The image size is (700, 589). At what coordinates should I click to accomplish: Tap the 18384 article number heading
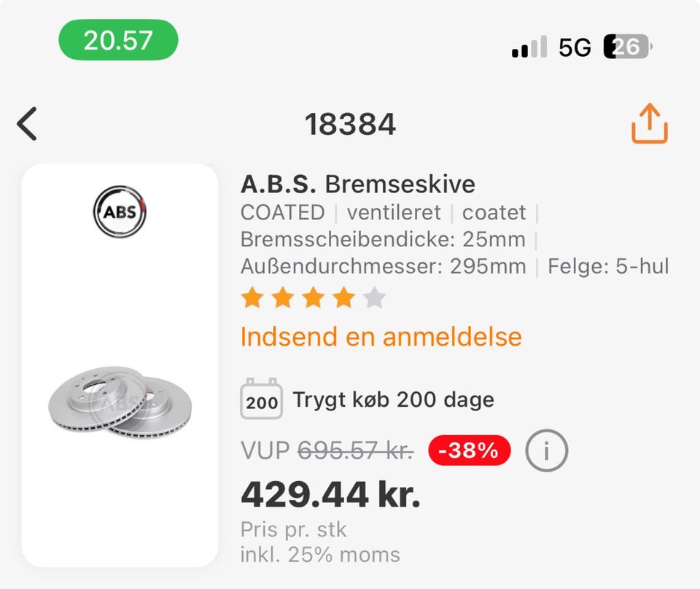(350, 125)
